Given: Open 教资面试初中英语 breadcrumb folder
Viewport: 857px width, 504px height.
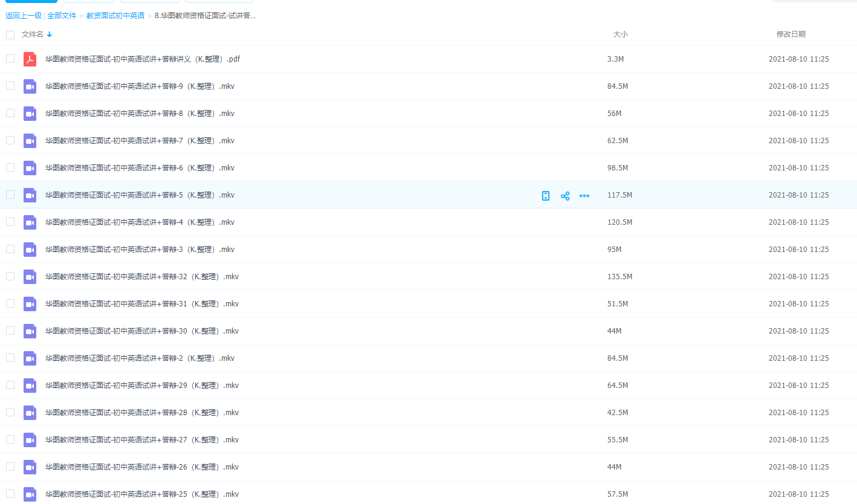Looking at the screenshot, I should (115, 16).
